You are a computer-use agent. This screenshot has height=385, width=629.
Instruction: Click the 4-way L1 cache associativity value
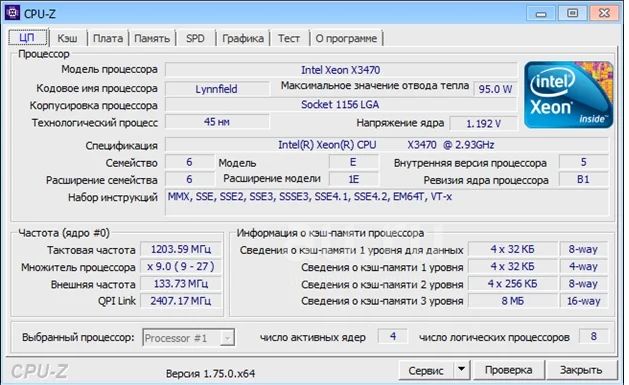(584, 266)
